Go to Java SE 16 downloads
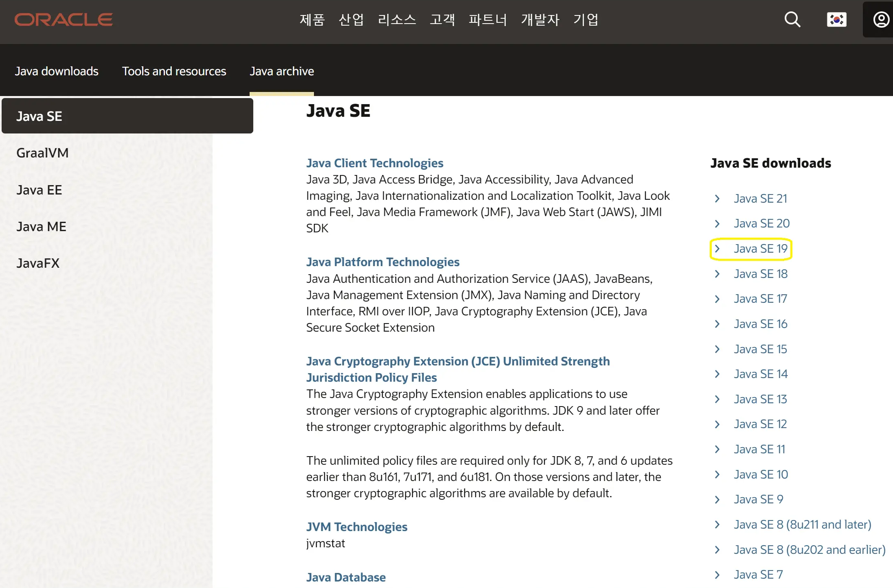Screen dimensions: 893x588 pos(761,324)
